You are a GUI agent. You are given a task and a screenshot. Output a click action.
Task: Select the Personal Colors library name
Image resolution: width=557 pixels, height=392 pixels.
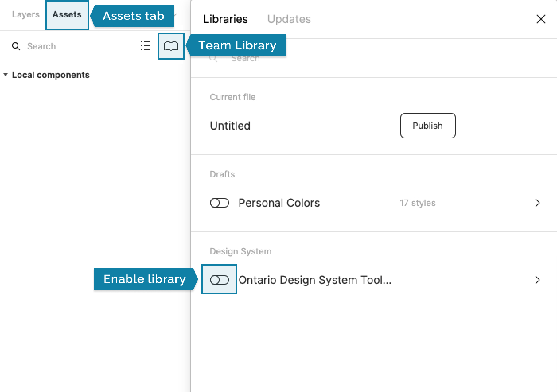[x=279, y=203]
